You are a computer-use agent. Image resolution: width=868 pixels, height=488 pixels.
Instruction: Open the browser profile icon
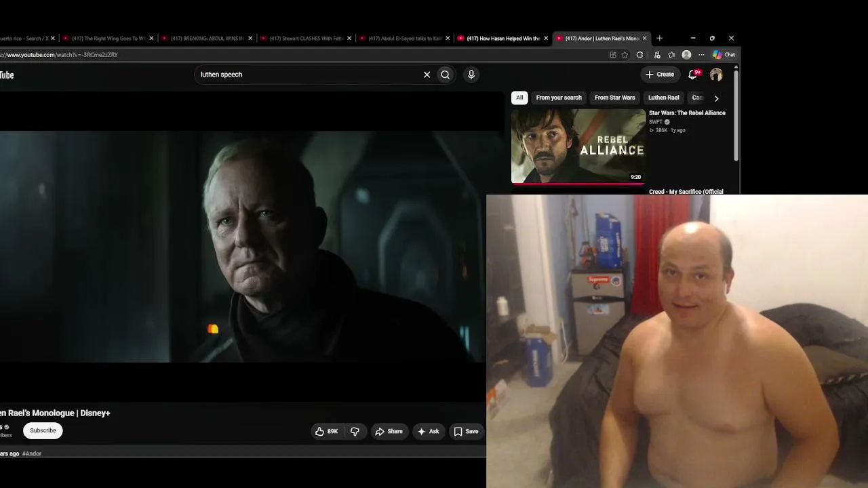coord(686,55)
